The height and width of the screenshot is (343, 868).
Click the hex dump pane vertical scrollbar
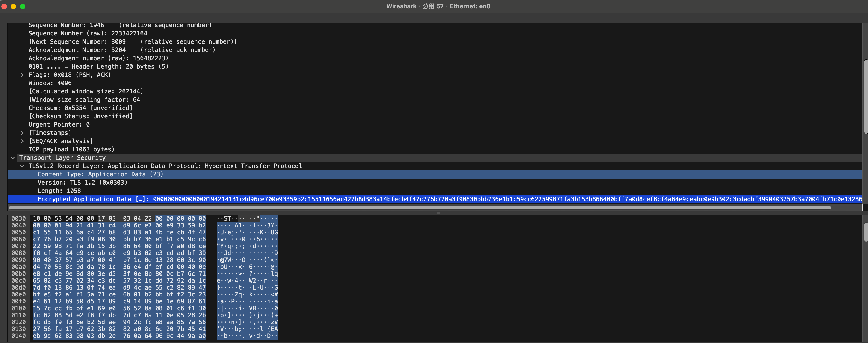tap(865, 232)
